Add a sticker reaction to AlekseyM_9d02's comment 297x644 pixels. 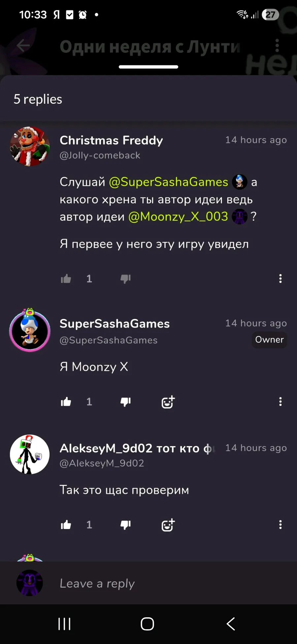[x=168, y=525]
